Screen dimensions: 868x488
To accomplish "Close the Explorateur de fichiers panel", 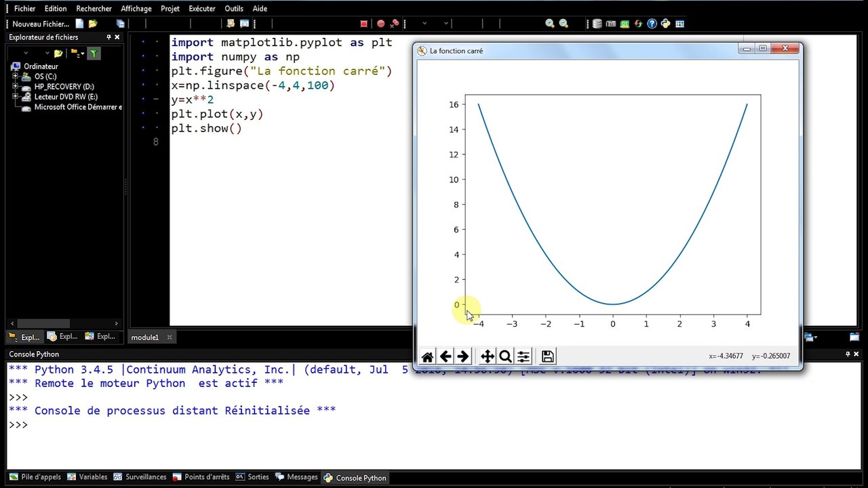I will [118, 37].
